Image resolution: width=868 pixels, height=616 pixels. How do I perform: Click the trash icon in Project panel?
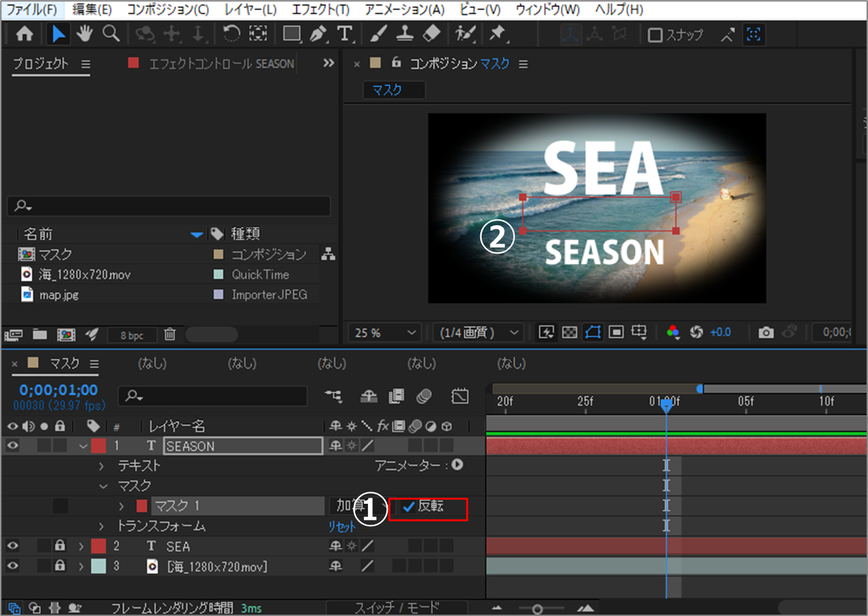pyautogui.click(x=170, y=334)
